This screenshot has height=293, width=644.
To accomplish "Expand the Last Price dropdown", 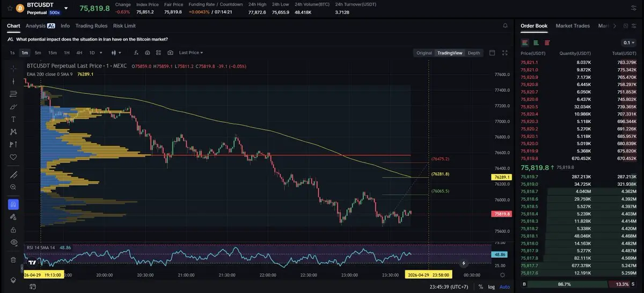I will pos(192,53).
